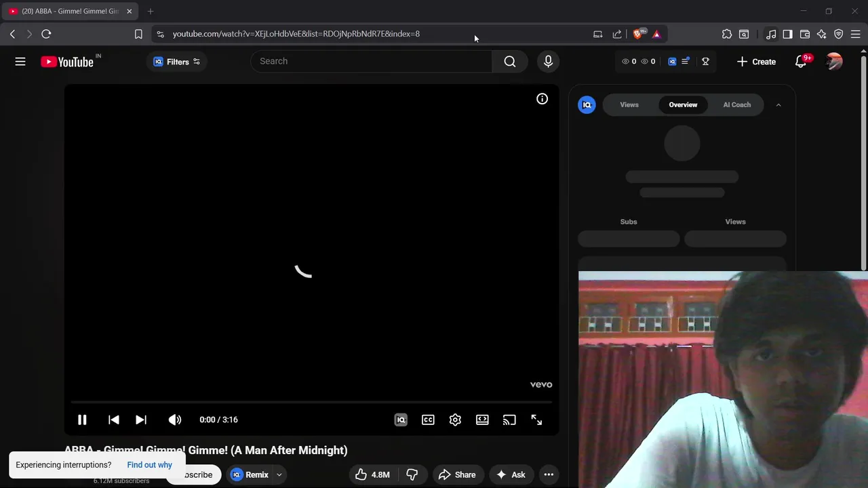The height and width of the screenshot is (488, 868).
Task: Expand the Remix dropdown arrow
Action: pyautogui.click(x=279, y=474)
